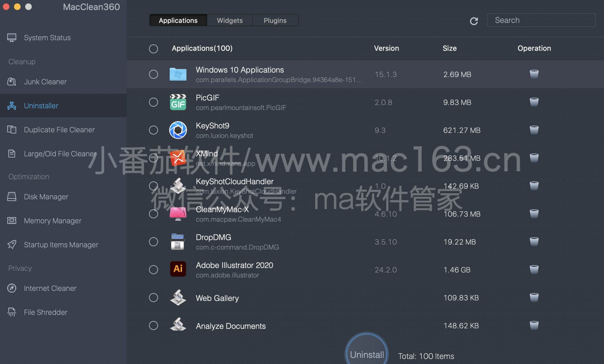The image size is (604, 364).
Task: Click the Adobe Illustrator Ai icon
Action: (178, 269)
